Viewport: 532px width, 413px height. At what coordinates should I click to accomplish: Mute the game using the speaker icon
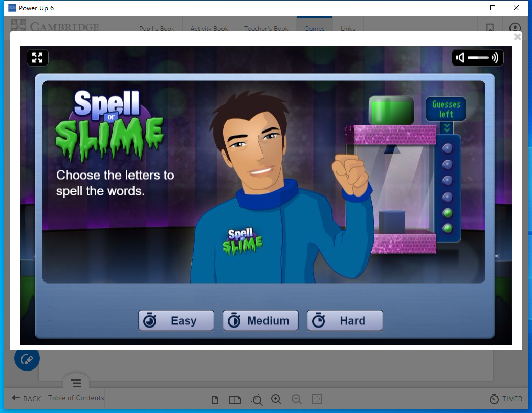coord(460,58)
